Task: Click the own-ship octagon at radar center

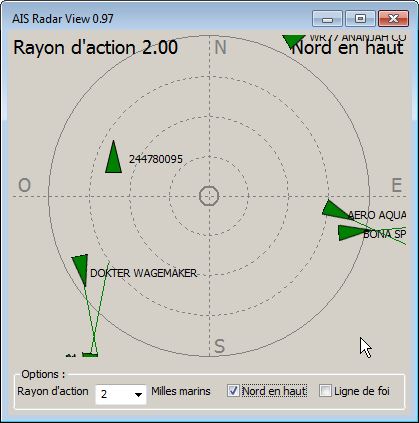Action: coord(209,196)
